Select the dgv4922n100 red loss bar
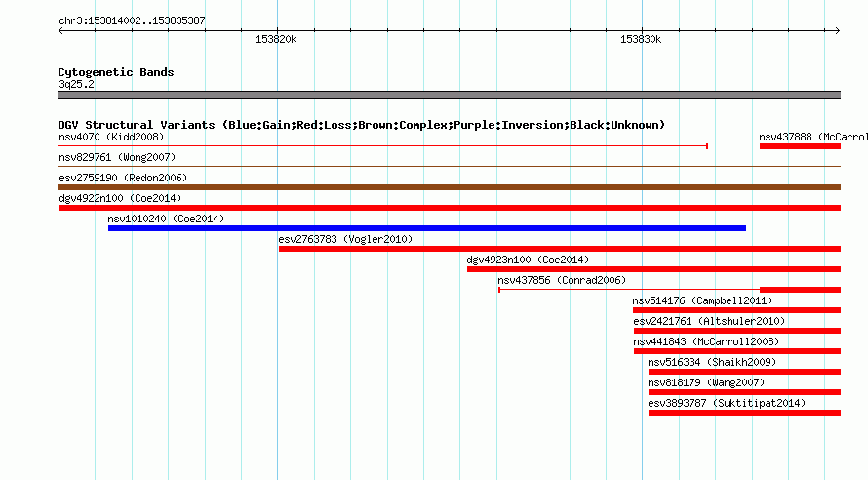868x480 pixels. click(449, 208)
